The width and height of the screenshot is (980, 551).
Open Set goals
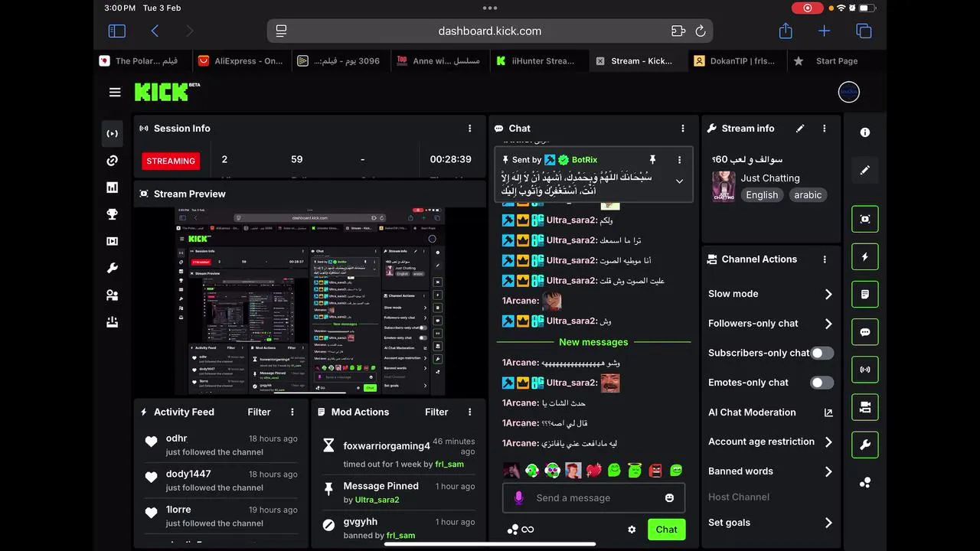(x=770, y=523)
